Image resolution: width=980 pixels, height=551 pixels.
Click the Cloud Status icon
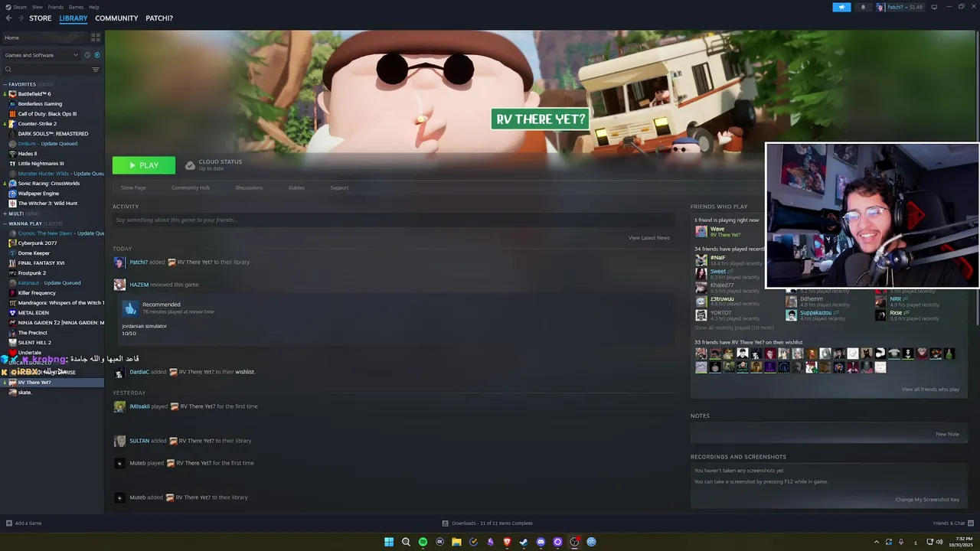190,165
